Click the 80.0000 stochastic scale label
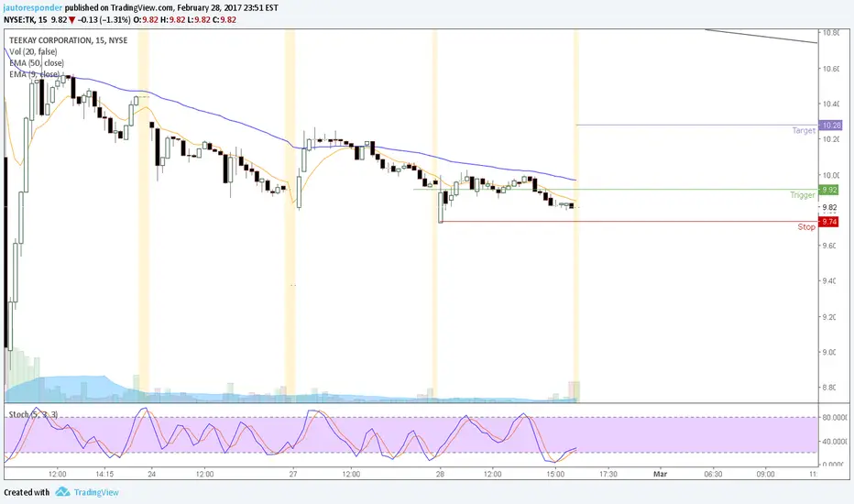Screen dimensions: 854x504 [x=835, y=418]
